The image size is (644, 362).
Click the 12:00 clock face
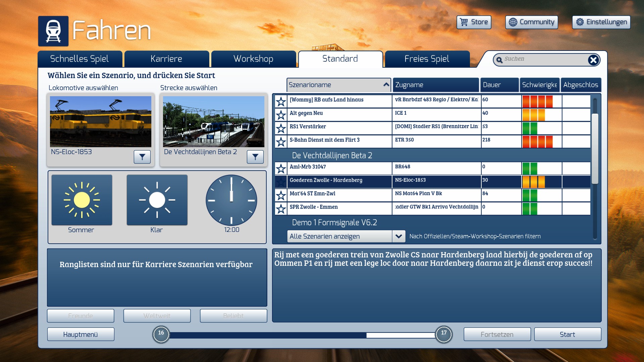pyautogui.click(x=231, y=200)
